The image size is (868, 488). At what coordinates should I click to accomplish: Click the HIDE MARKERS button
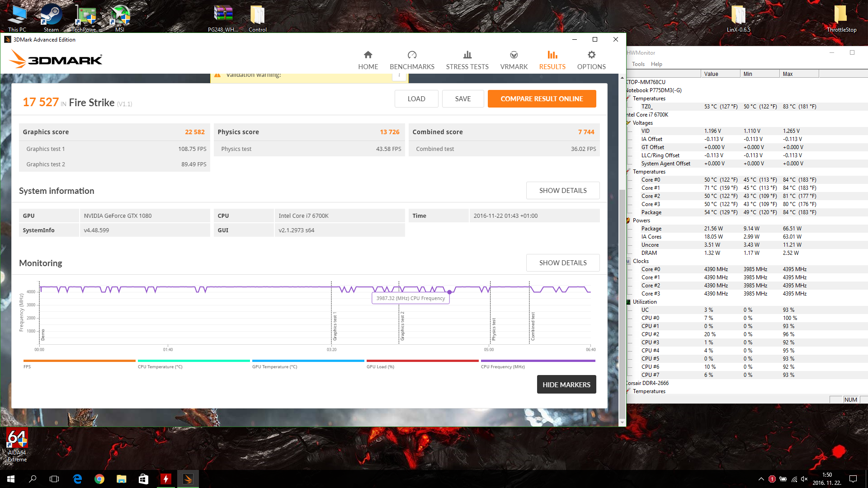pyautogui.click(x=566, y=385)
